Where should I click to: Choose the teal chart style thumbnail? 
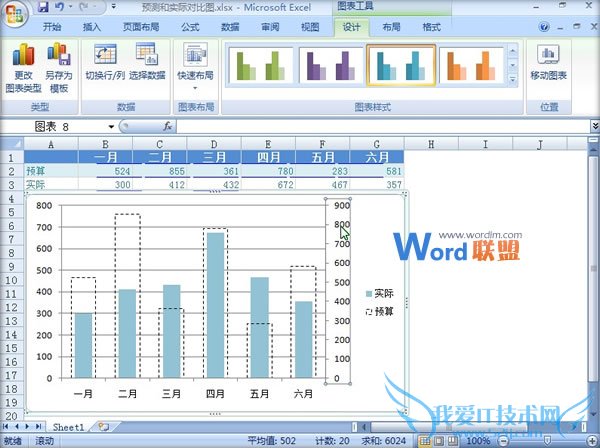(401, 65)
